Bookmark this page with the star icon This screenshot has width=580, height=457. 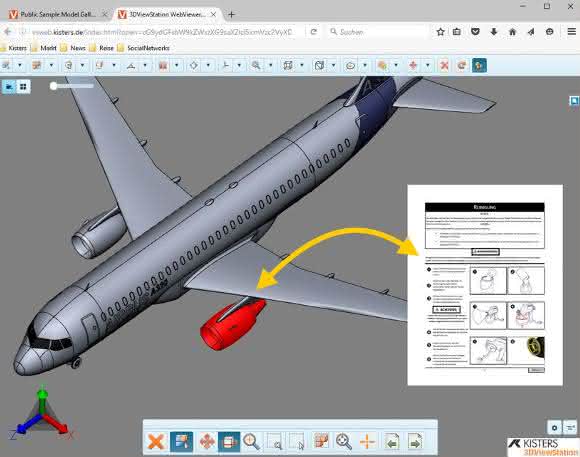click(440, 32)
